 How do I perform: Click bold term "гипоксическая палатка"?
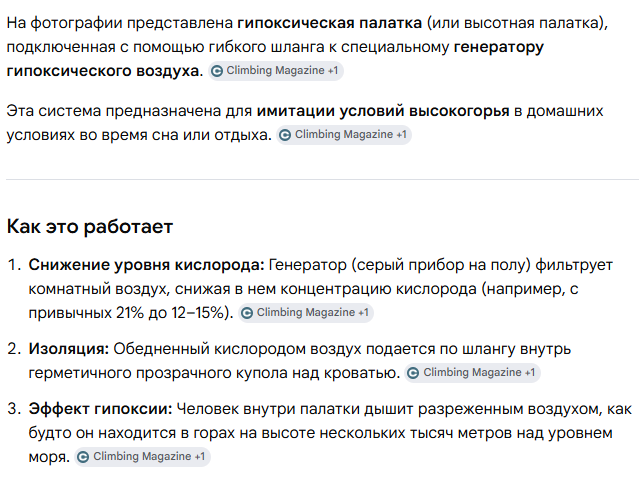[x=329, y=23]
